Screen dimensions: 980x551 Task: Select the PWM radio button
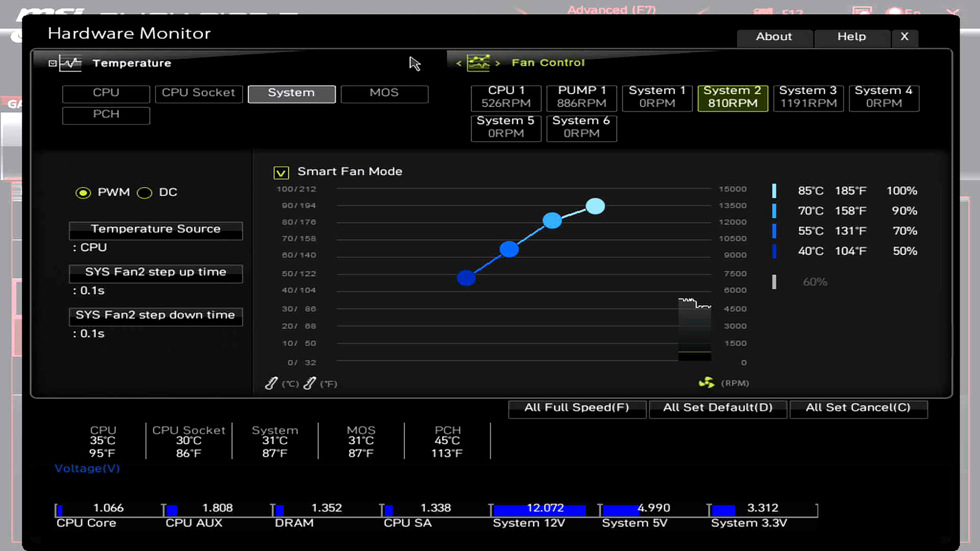click(83, 193)
